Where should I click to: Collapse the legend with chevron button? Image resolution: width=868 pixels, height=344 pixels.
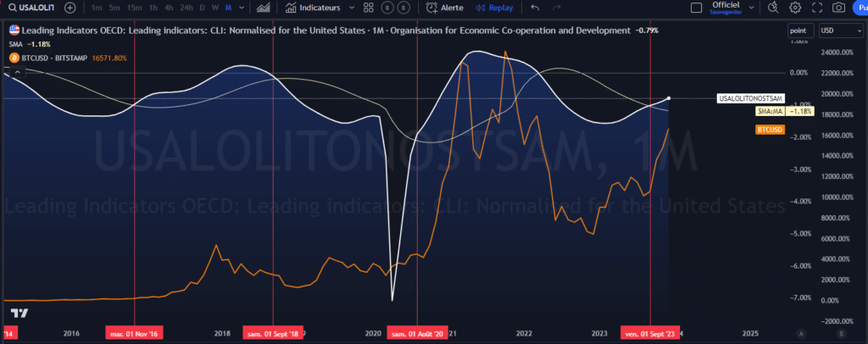click(x=17, y=73)
